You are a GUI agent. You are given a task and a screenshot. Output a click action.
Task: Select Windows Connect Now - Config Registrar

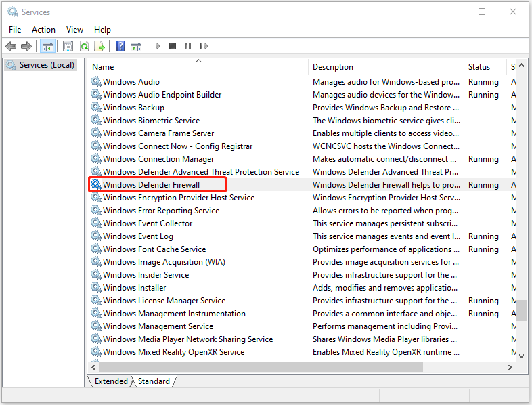[178, 146]
